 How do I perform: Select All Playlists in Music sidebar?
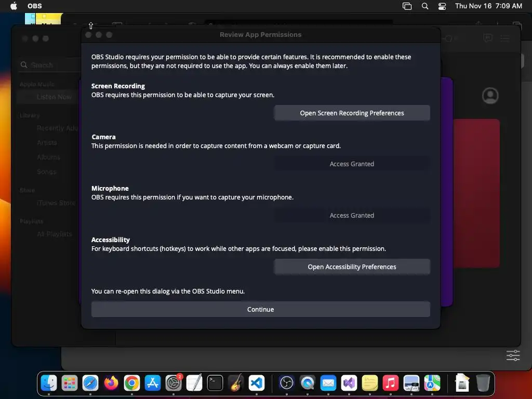pos(54,234)
